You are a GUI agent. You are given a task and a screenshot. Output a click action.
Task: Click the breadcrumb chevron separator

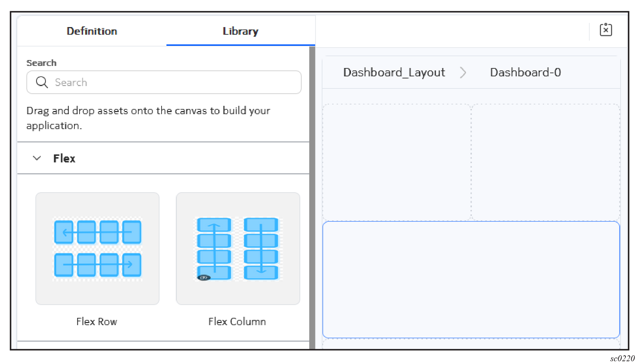click(463, 73)
